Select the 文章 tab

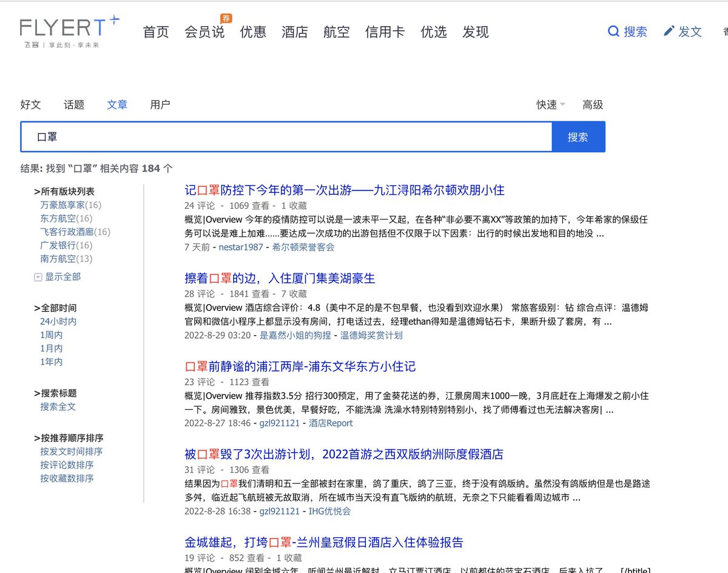[x=117, y=104]
